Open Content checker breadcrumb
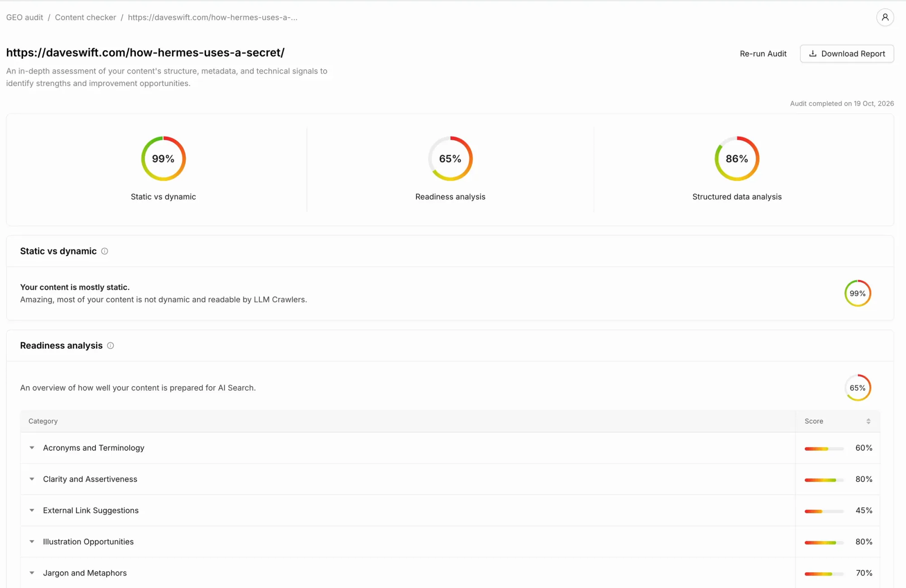Screen dimensions: 906x588 coord(85,17)
